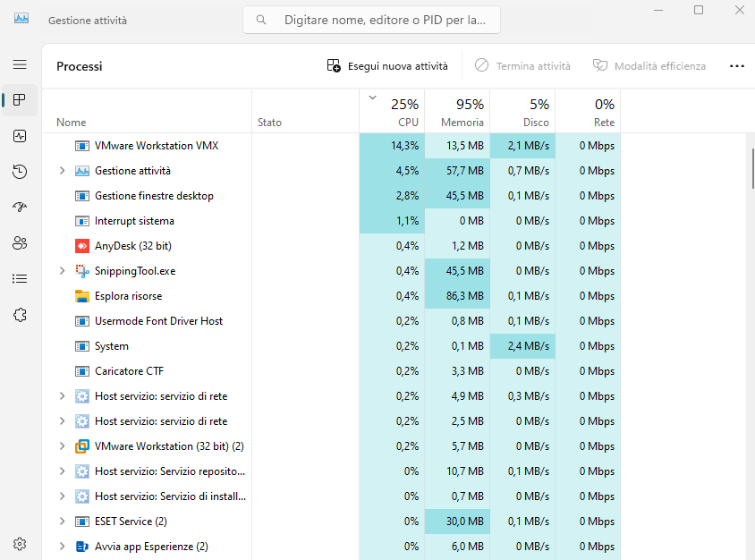Image resolution: width=755 pixels, height=560 pixels.
Task: Open the three-dot more options menu
Action: pos(737,66)
